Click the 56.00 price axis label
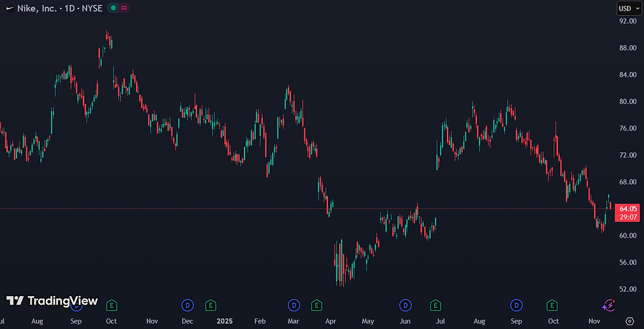 pyautogui.click(x=628, y=262)
